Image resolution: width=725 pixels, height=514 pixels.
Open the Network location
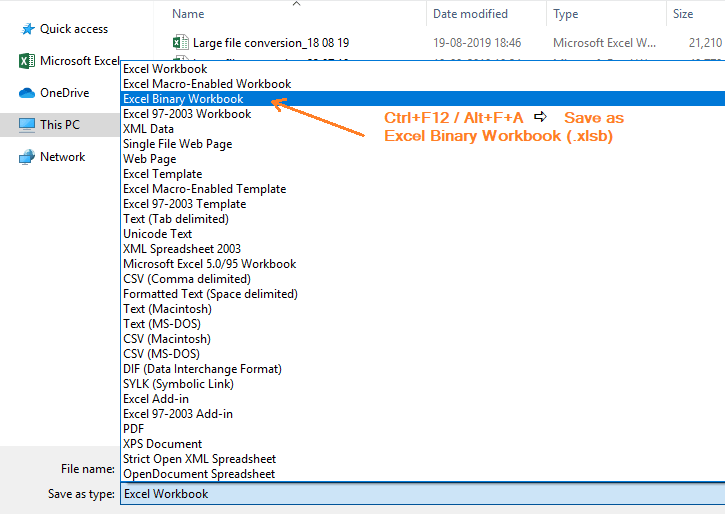point(63,157)
